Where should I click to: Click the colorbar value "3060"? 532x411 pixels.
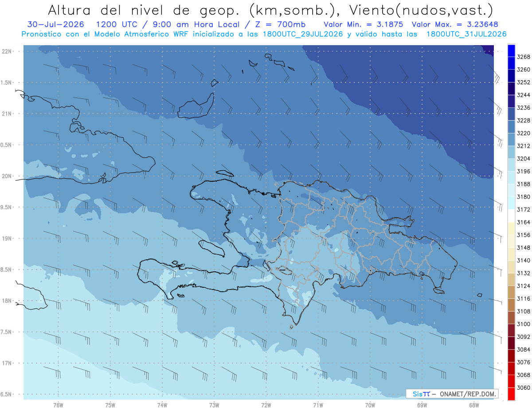(524, 388)
